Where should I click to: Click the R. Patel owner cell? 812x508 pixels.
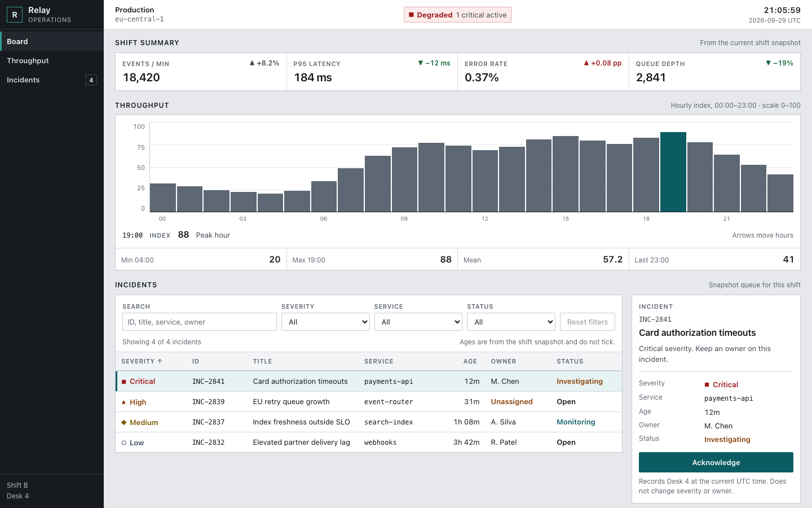pyautogui.click(x=504, y=443)
